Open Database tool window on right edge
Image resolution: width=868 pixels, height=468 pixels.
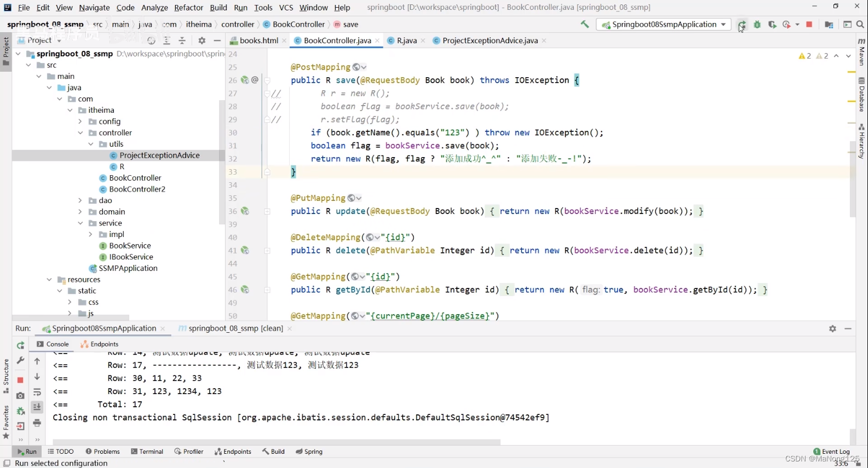862,95
